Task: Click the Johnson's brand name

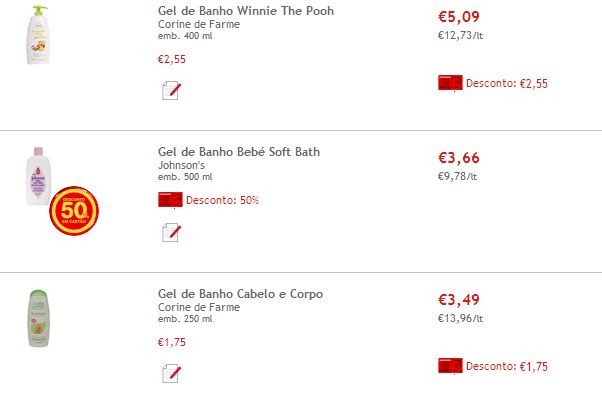Action: coord(181,165)
